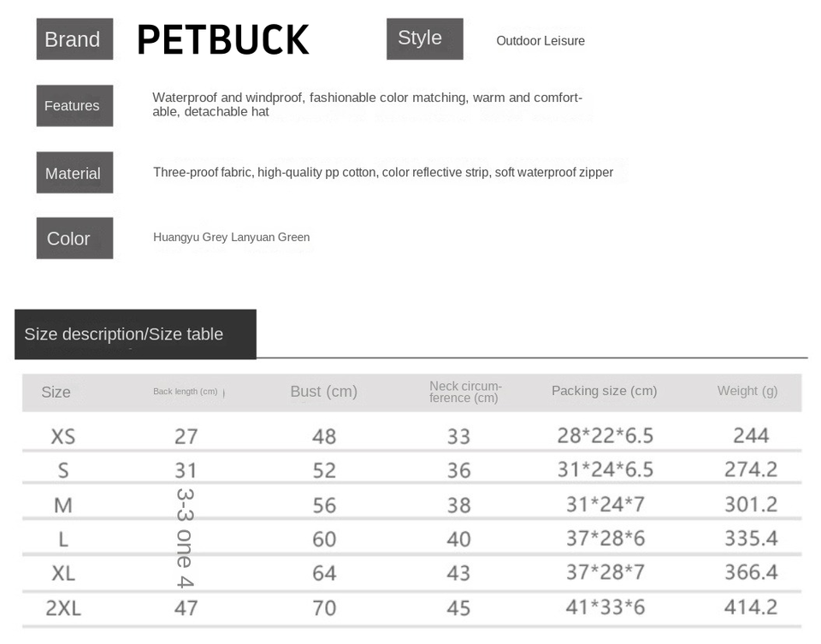This screenshot has width=821, height=644.
Task: Select the Packing size (cm) header
Action: (x=604, y=391)
